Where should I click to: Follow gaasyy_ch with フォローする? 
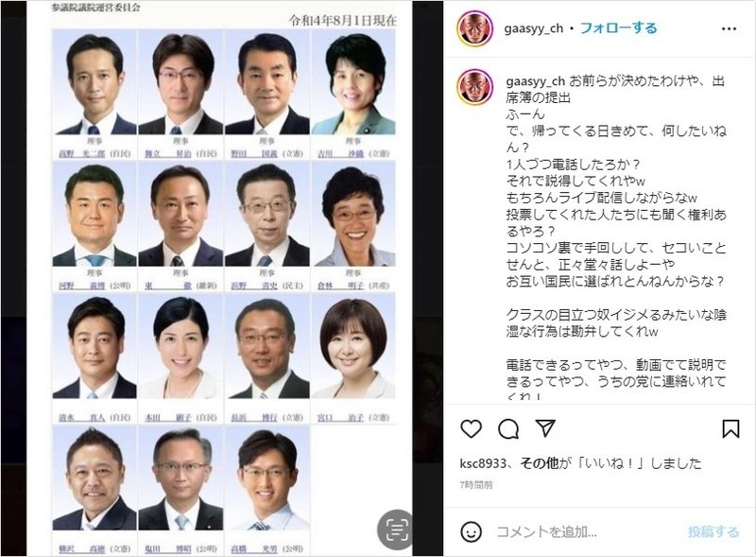[x=618, y=28]
